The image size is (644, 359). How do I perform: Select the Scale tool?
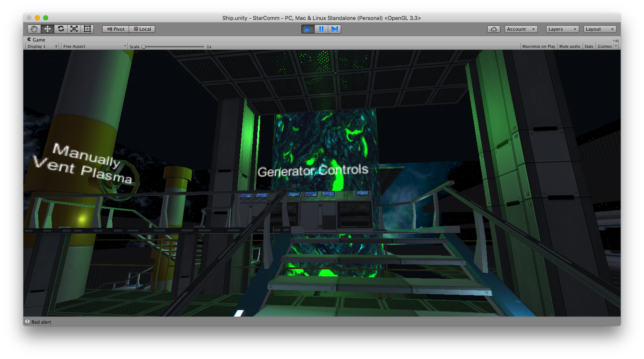(74, 29)
